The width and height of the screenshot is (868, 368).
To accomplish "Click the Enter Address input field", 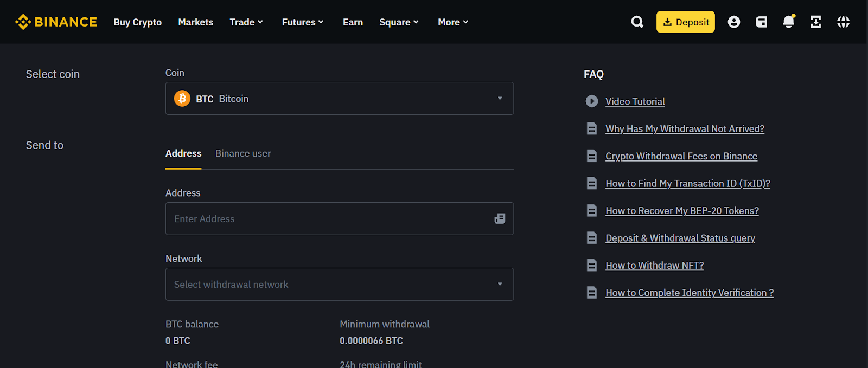I will [340, 218].
